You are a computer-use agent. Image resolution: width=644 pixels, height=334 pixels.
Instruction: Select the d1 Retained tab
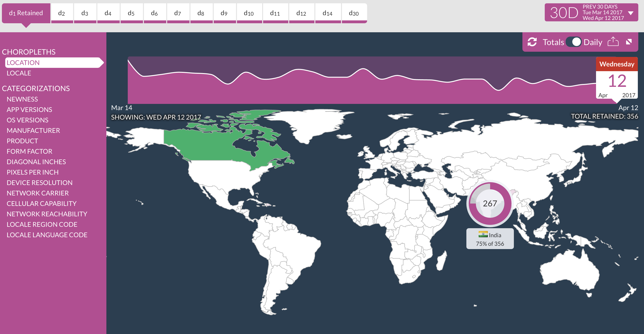tap(26, 13)
